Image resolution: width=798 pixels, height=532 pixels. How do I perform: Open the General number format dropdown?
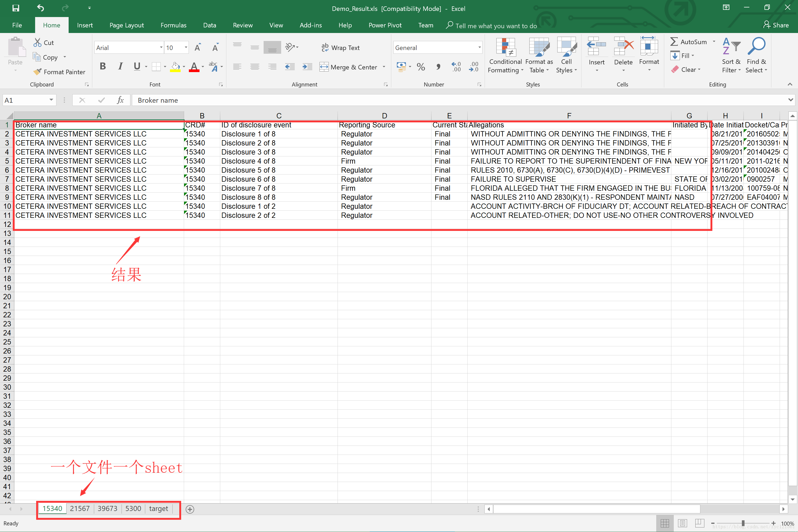pos(479,48)
